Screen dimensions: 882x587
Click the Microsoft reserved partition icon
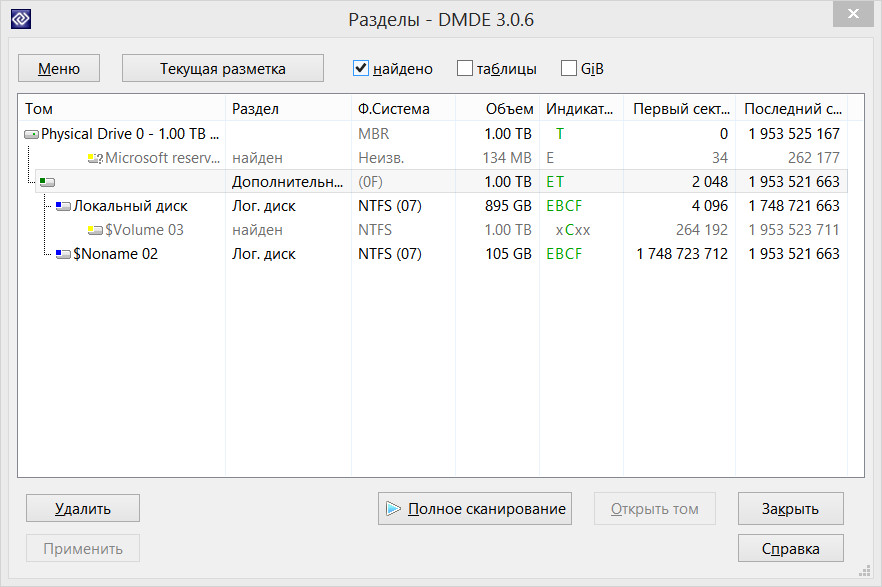point(95,158)
